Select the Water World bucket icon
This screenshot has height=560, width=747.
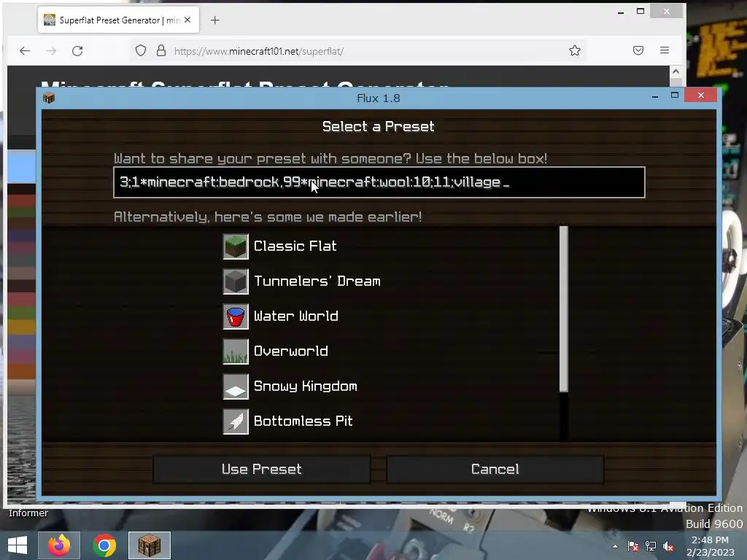(x=236, y=316)
